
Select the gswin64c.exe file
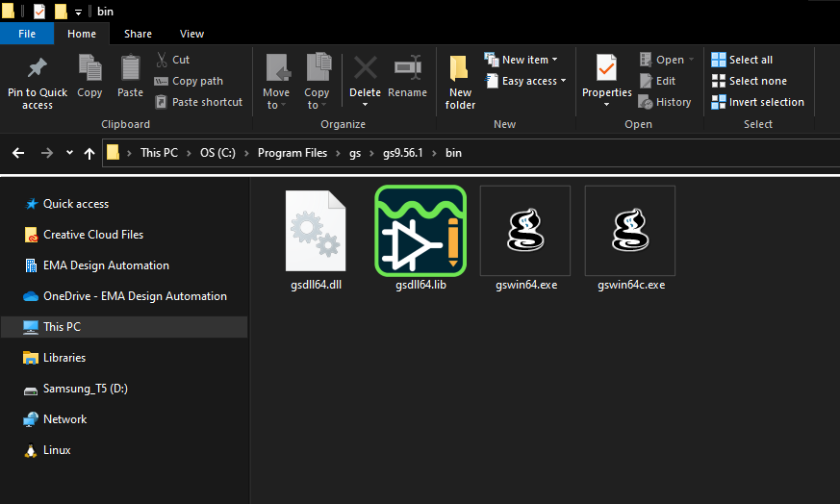point(630,239)
